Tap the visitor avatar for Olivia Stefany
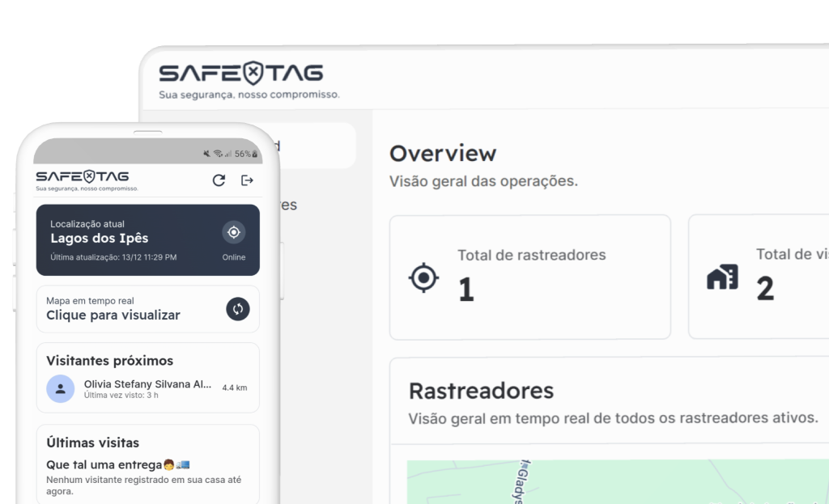 point(60,389)
